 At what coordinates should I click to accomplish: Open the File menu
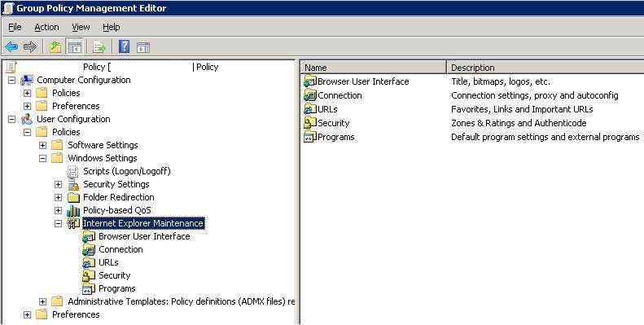click(15, 27)
